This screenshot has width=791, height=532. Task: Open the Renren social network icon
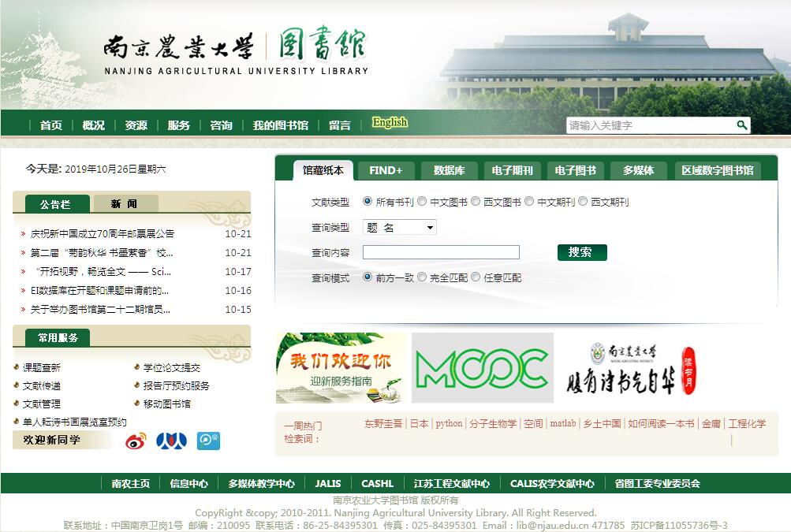point(171,441)
